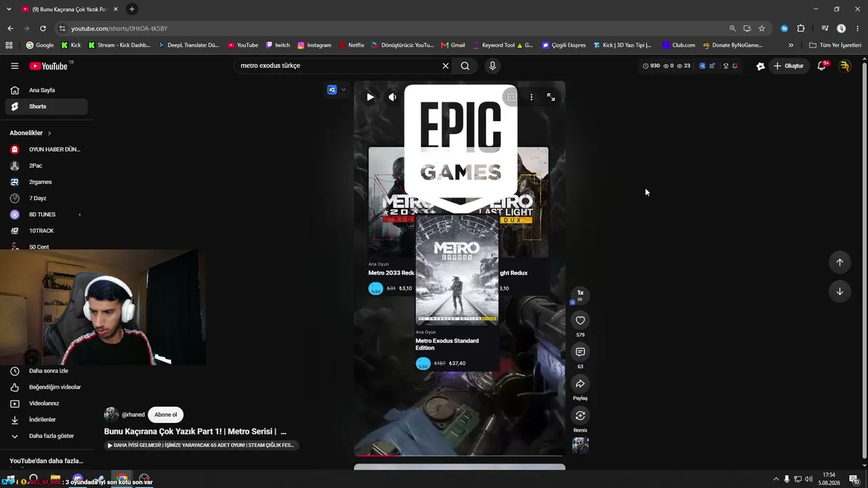Open the extension dropdown beside the video
The width and height of the screenshot is (868, 488).
(343, 89)
